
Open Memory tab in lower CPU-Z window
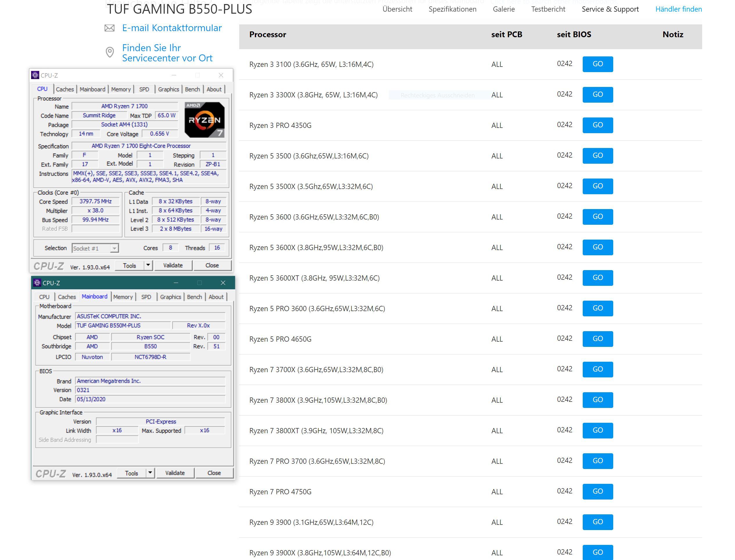pyautogui.click(x=123, y=297)
